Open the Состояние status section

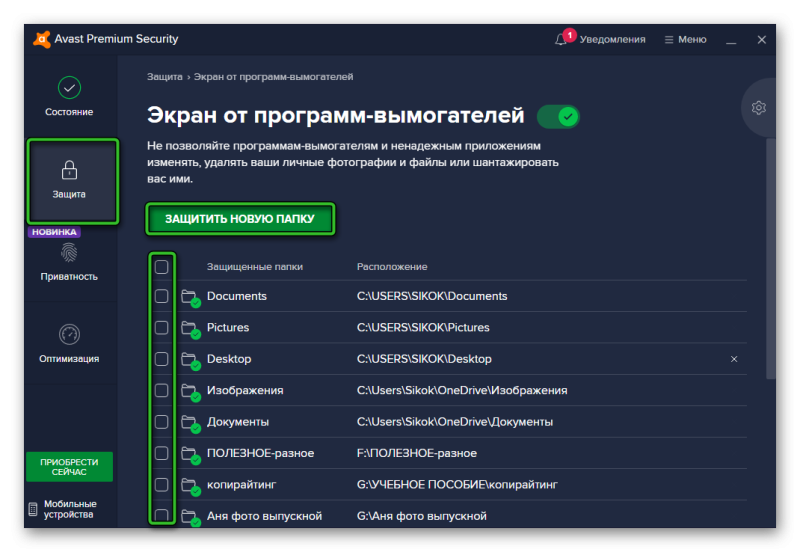tap(69, 96)
